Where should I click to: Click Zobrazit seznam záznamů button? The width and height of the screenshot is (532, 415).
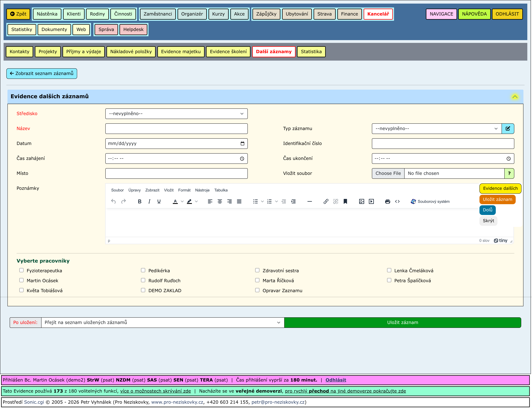coord(42,74)
